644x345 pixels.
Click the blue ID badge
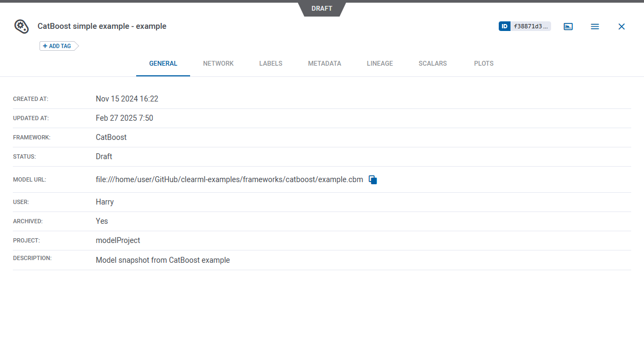click(x=505, y=26)
